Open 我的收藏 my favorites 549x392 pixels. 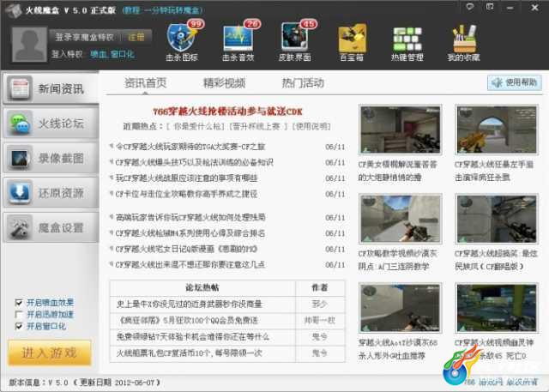[463, 43]
